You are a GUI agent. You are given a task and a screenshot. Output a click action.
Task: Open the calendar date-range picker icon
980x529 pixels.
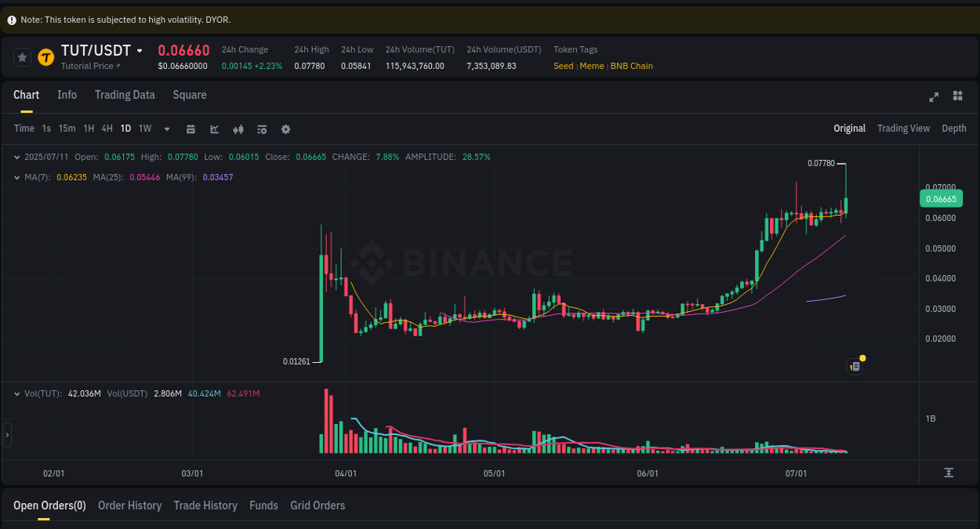pyautogui.click(x=191, y=129)
